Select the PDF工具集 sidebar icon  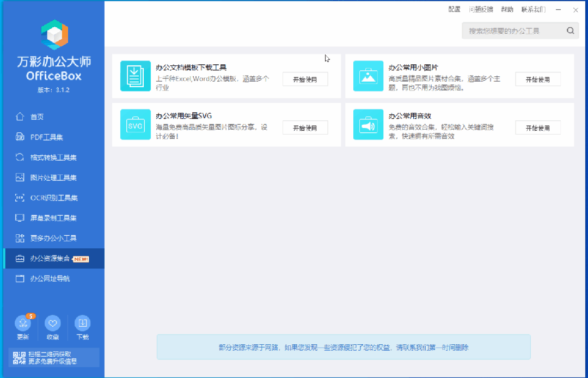[x=20, y=137]
